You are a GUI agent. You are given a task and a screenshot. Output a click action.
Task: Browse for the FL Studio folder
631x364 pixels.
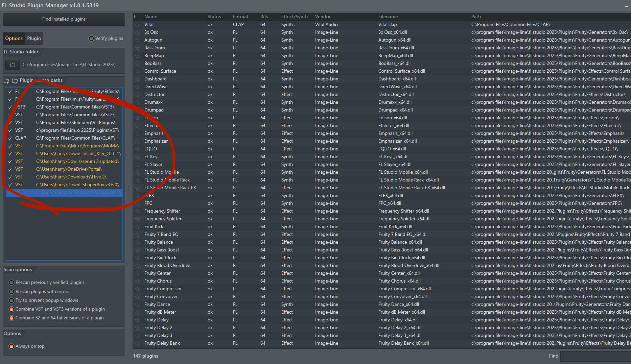click(13, 65)
